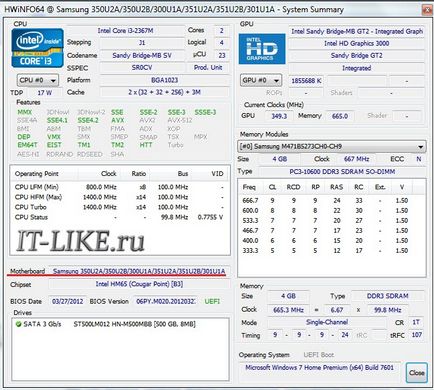Image resolution: width=434 pixels, height=390 pixels.
Task: Click the Single-Channel memory mode field
Action: [327, 322]
